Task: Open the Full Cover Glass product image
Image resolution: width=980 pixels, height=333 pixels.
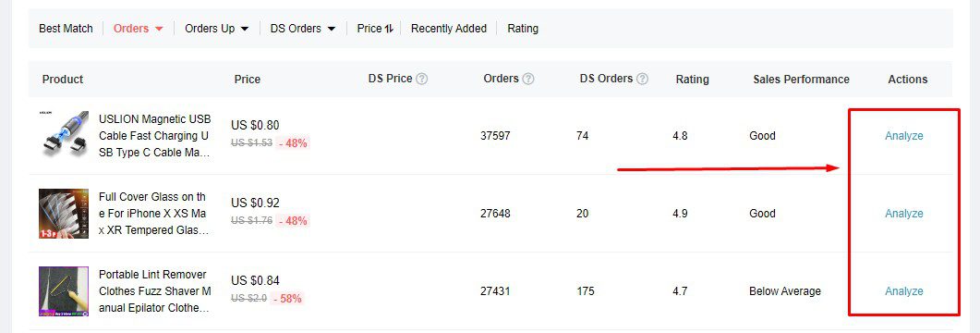Action: (x=63, y=214)
